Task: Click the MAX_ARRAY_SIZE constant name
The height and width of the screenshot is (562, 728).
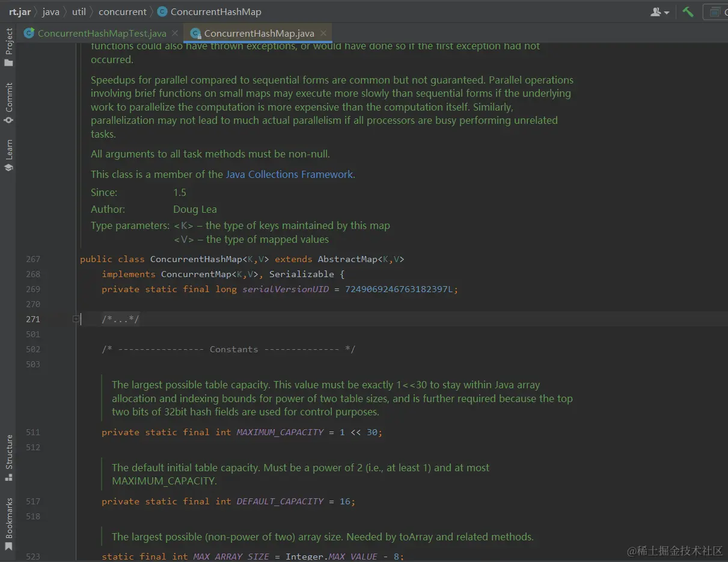Action: tap(231, 557)
